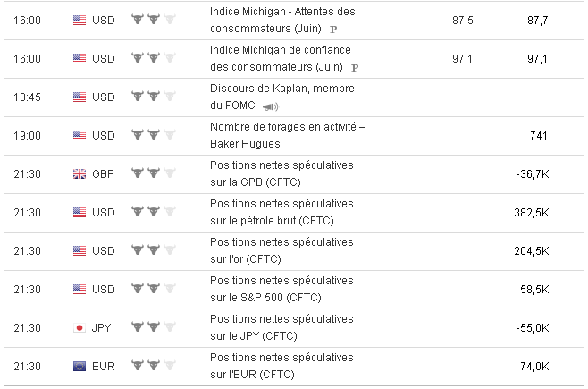Open speculative positions on S&P 500 (CFTC)
Viewport: 588px width, 389px height.
pos(281,290)
